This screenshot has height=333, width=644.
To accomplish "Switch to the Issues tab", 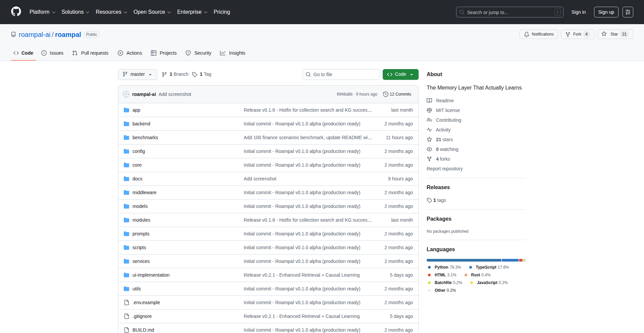I will click(52, 53).
